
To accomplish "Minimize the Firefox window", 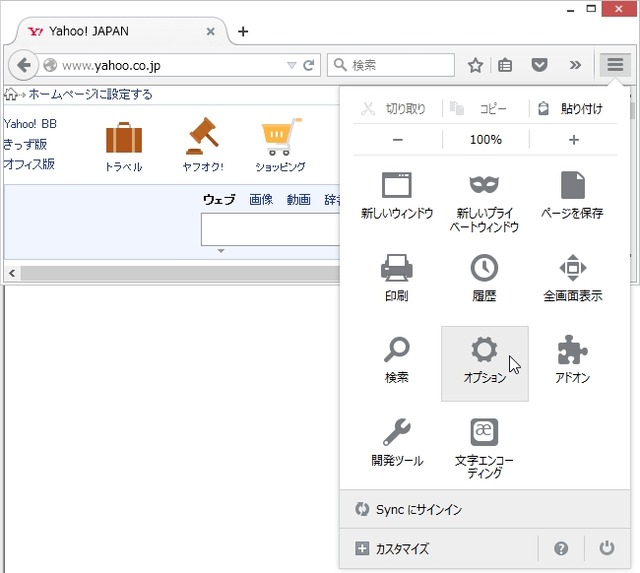I will (571, 9).
